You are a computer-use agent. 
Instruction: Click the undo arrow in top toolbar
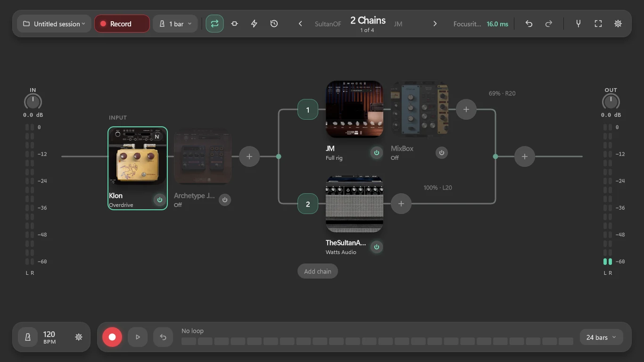click(529, 24)
